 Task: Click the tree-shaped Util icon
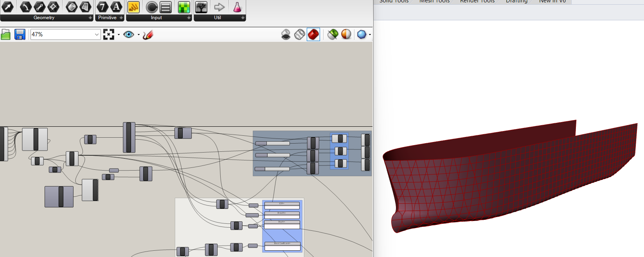[x=201, y=7]
